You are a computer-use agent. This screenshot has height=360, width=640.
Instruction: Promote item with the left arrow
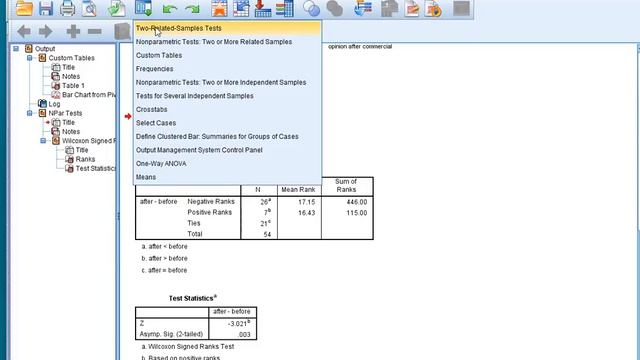coord(24,31)
